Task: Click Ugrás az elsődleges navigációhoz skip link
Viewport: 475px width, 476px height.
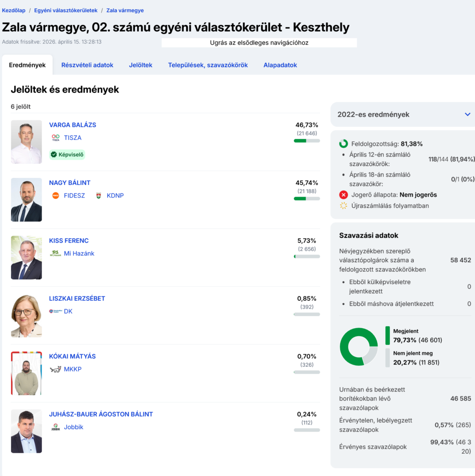Action: click(x=259, y=43)
